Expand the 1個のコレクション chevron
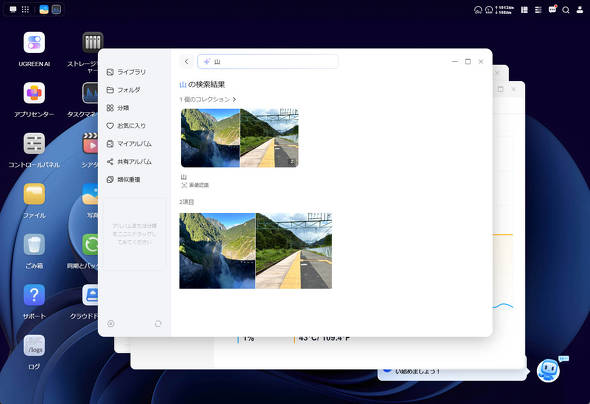This screenshot has width=590, height=404. click(234, 99)
